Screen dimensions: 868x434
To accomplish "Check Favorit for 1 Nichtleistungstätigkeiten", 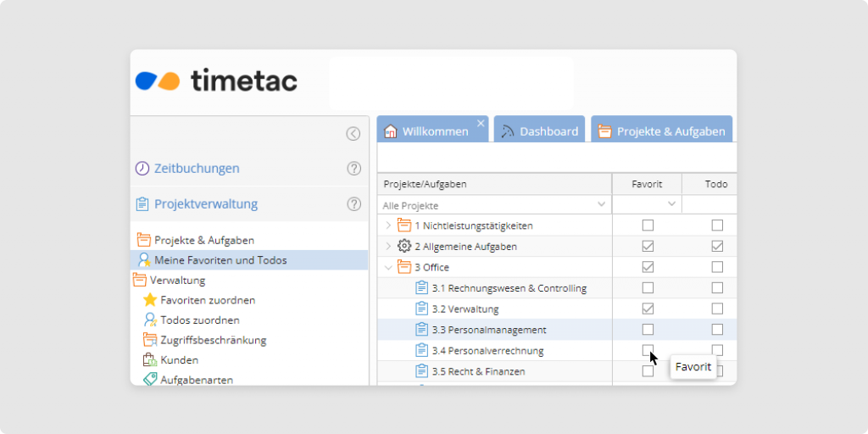I will 648,225.
